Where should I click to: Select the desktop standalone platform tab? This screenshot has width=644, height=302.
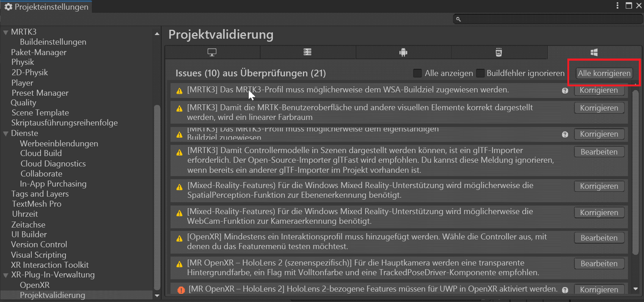[212, 53]
